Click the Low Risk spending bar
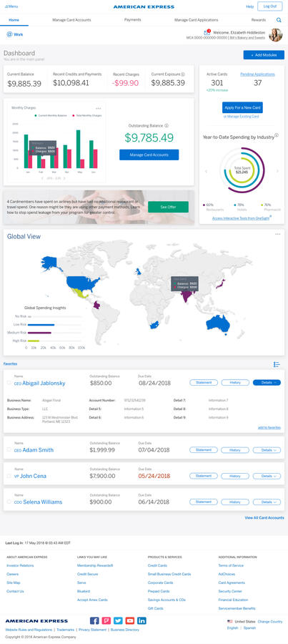The image size is (288, 644). click(x=41, y=324)
